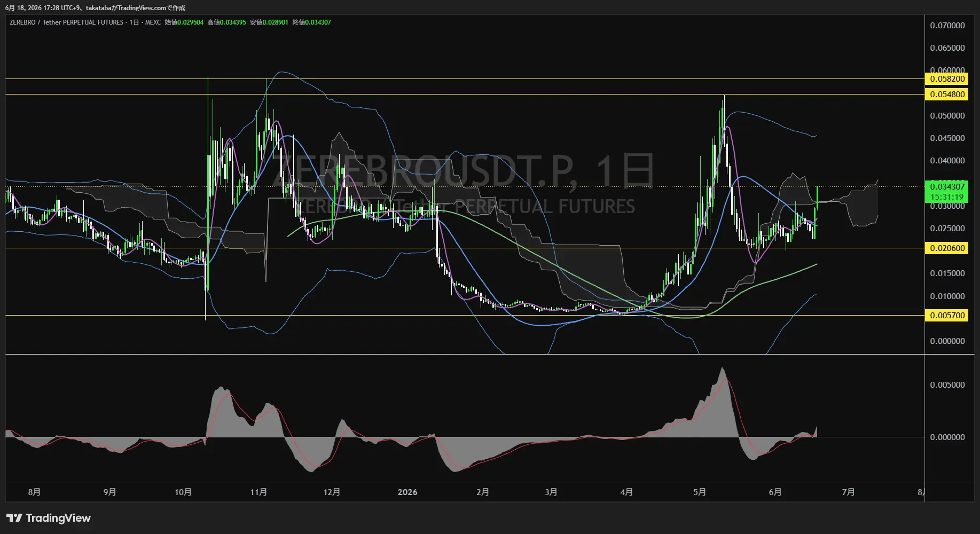This screenshot has width=980, height=534.
Task: Click the 8月 label on time axis
Action: coord(34,492)
